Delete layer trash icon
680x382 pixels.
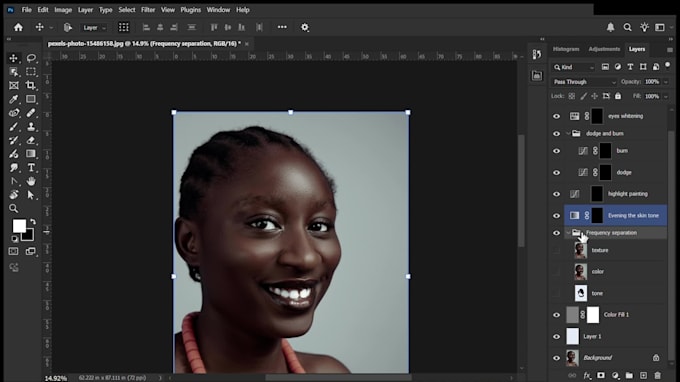point(657,375)
